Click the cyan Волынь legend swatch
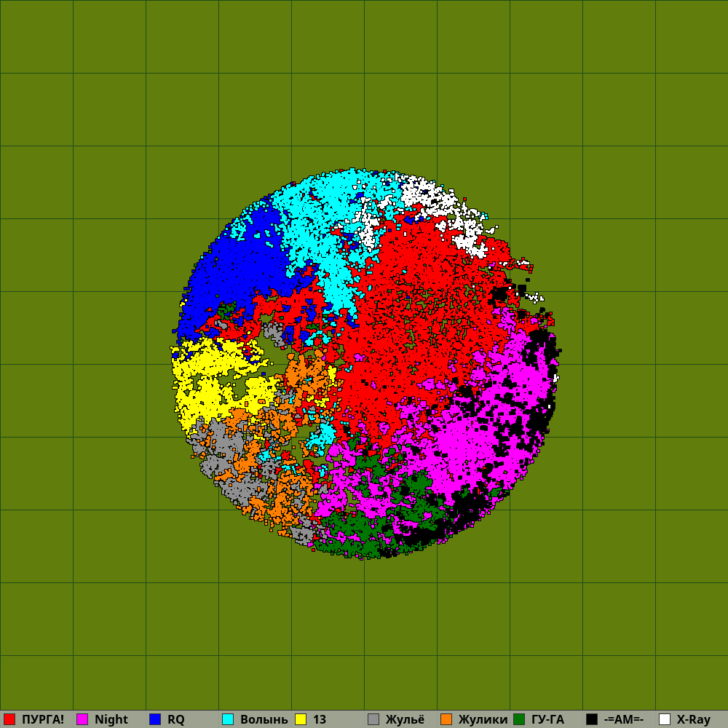The height and width of the screenshot is (728, 728). [228, 719]
